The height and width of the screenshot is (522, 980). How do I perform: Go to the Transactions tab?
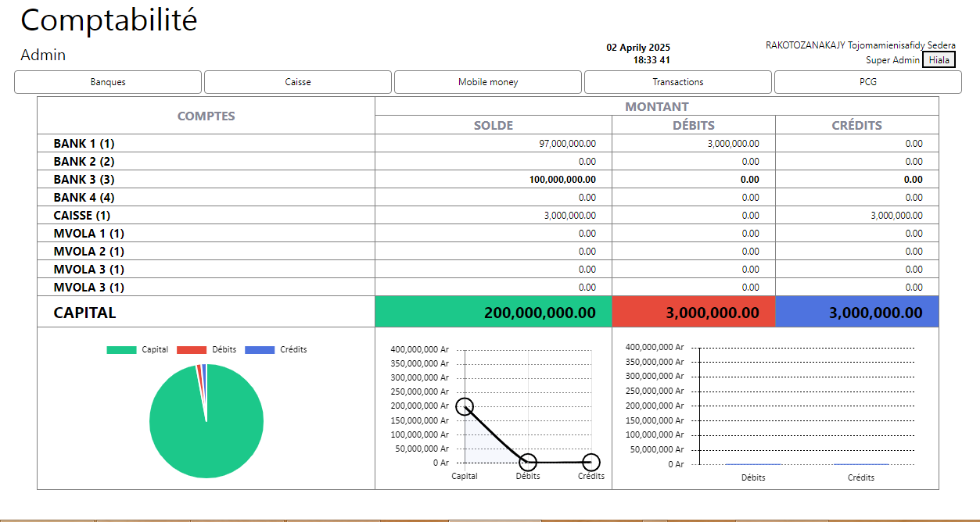[678, 82]
